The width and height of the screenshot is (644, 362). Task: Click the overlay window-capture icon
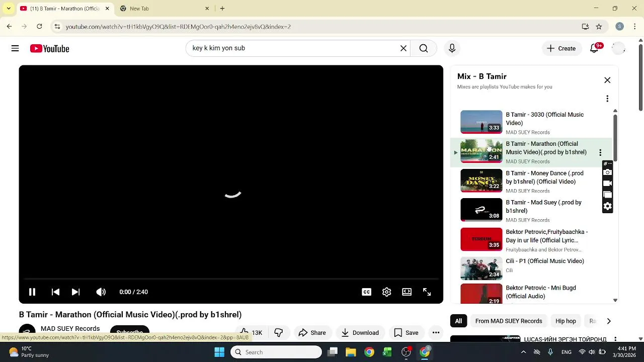pos(607,195)
